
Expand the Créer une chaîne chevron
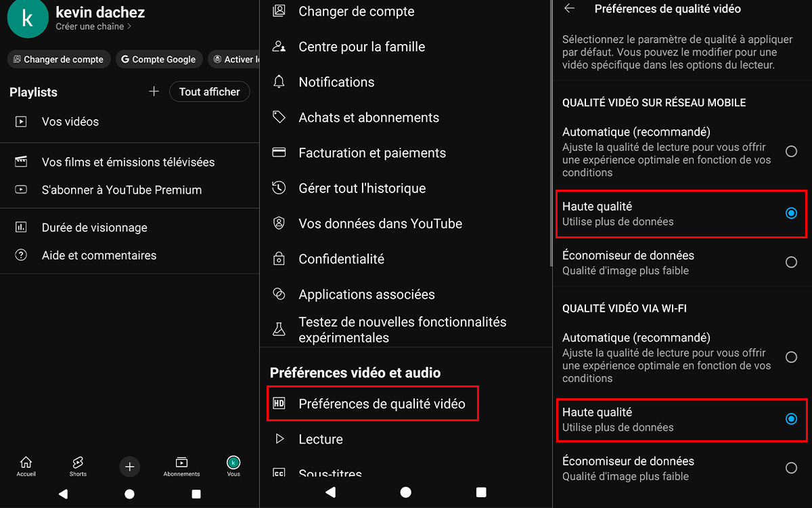[x=129, y=26]
